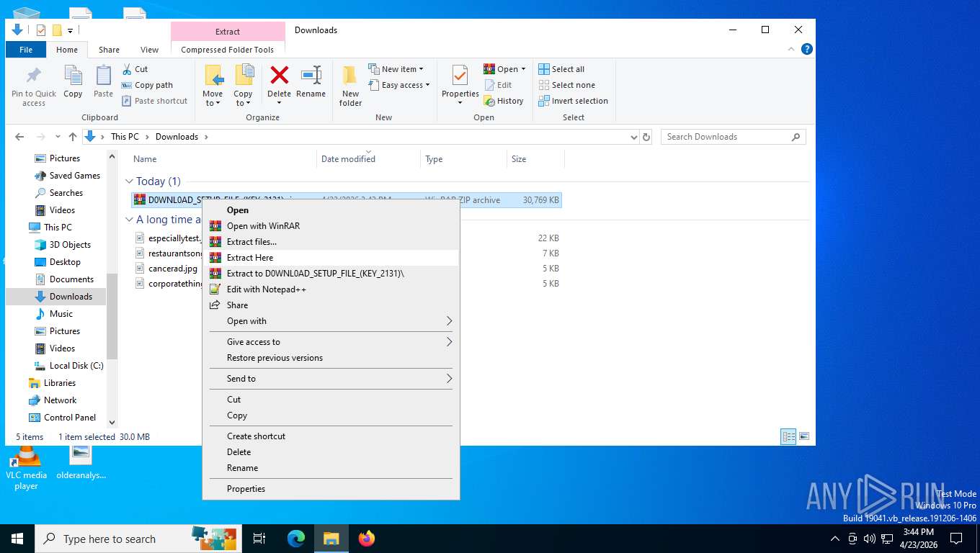Click Paste shortcut in ribbon
Screen dimensions: 980x553
(x=154, y=101)
